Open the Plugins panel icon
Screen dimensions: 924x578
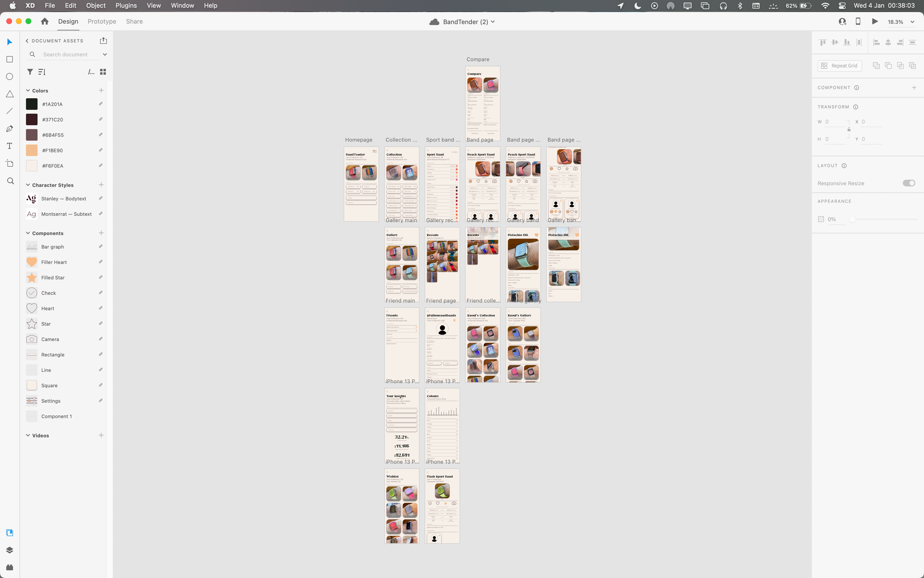click(x=10, y=567)
